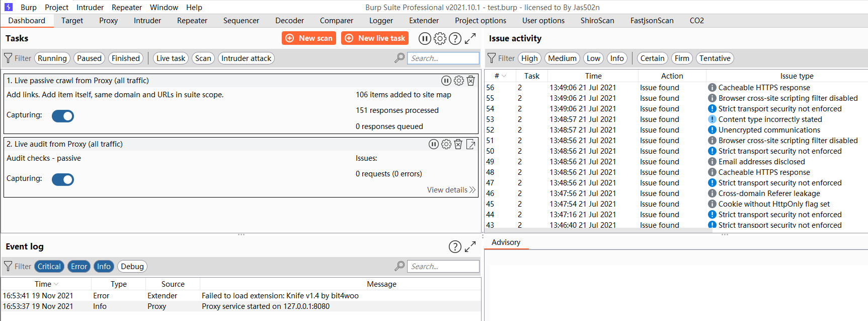Click icon of issue 52 Unencrypted communications
Screen dimensions: 868x321
pos(712,130)
